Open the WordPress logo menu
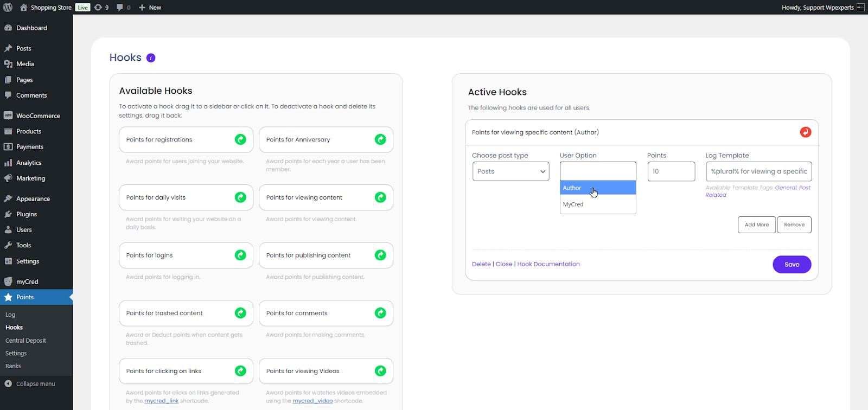Image resolution: width=868 pixels, height=410 pixels. (8, 8)
